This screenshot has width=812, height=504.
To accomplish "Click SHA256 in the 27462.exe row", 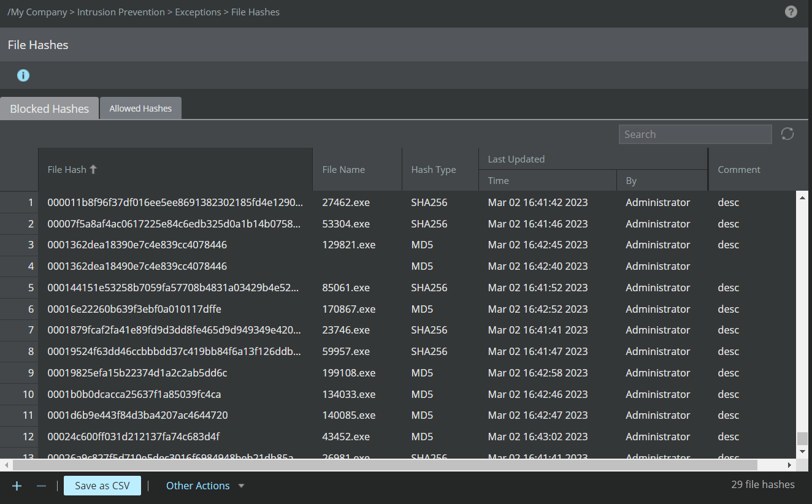I will coord(429,202).
